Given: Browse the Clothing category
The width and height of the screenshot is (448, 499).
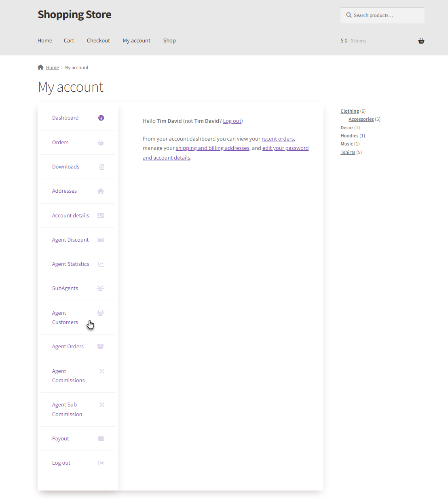Looking at the screenshot, I should click(350, 111).
